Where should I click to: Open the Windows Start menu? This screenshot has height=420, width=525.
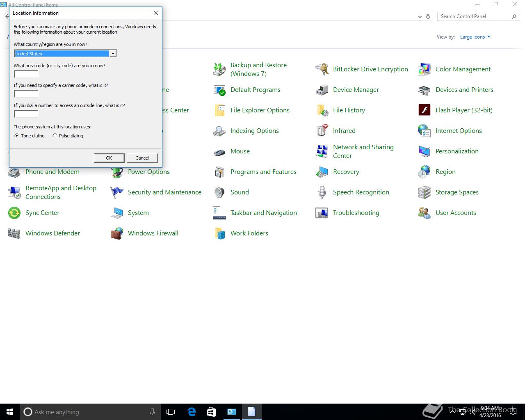(10, 412)
